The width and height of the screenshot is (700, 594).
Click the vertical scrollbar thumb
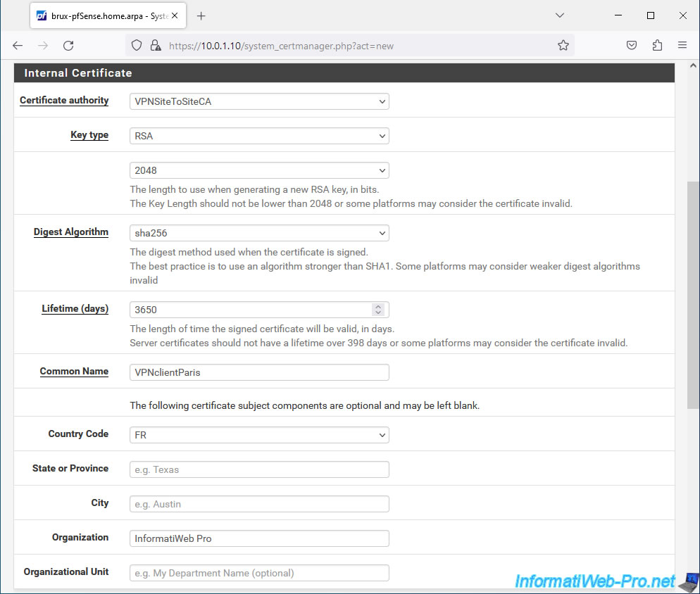coord(693,295)
